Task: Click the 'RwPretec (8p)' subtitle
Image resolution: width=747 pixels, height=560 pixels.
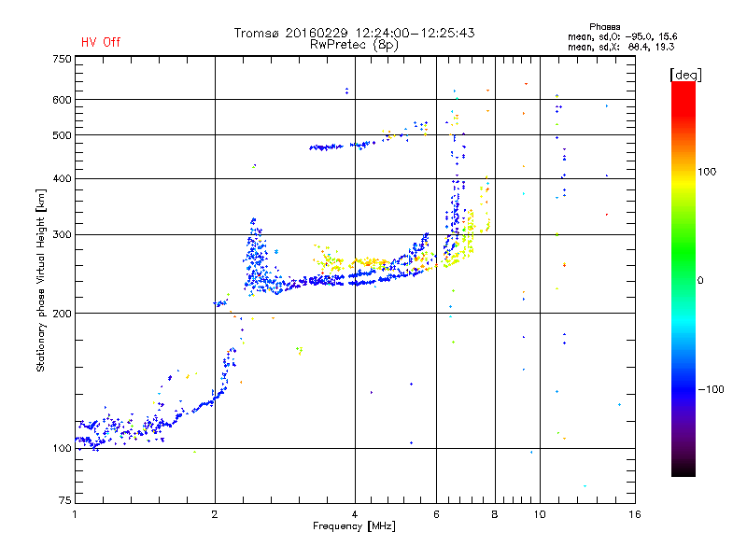Action: click(354, 45)
